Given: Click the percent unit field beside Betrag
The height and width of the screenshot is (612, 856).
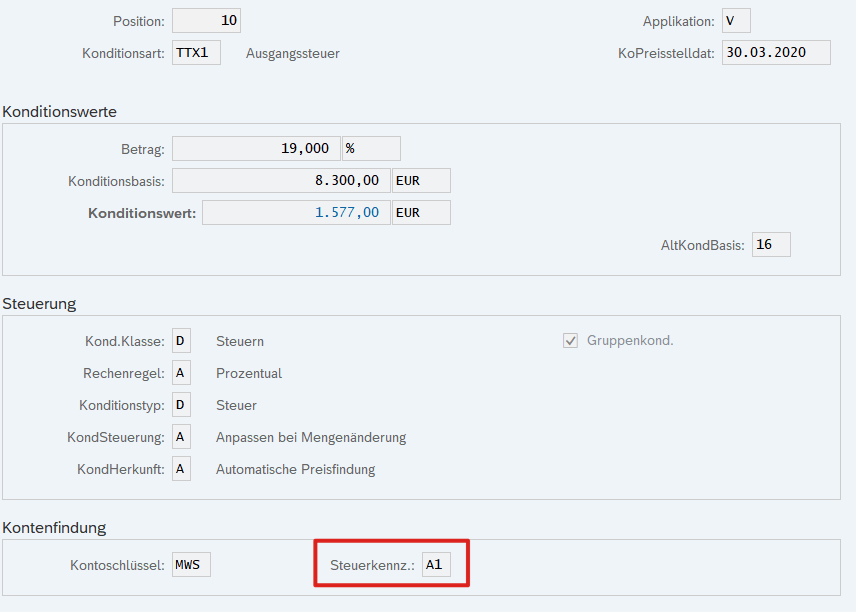Looking at the screenshot, I should 371,148.
